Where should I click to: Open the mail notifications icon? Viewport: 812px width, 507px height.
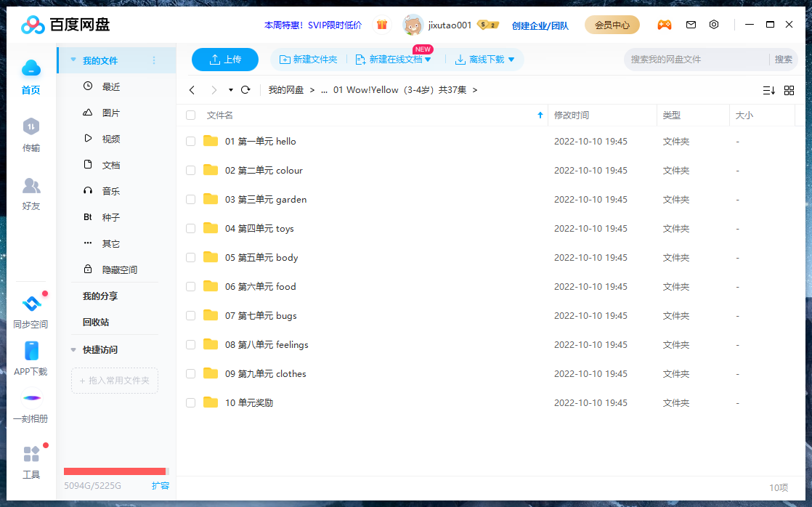[x=691, y=24]
